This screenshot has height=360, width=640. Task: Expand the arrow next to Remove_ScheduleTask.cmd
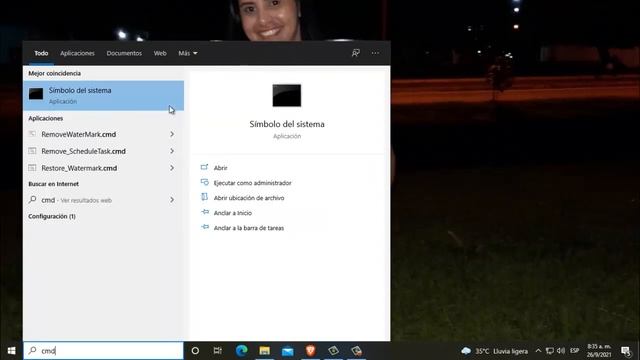(172, 151)
